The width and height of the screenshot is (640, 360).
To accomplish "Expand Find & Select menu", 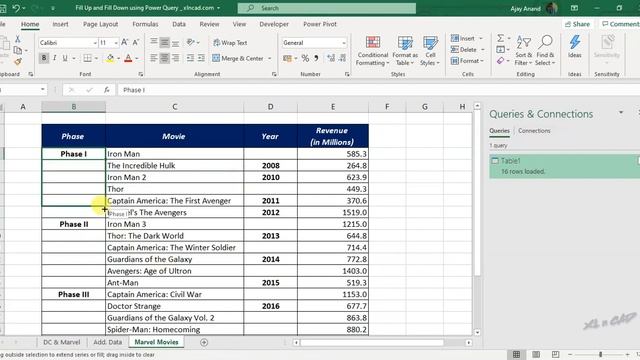I will (545, 51).
